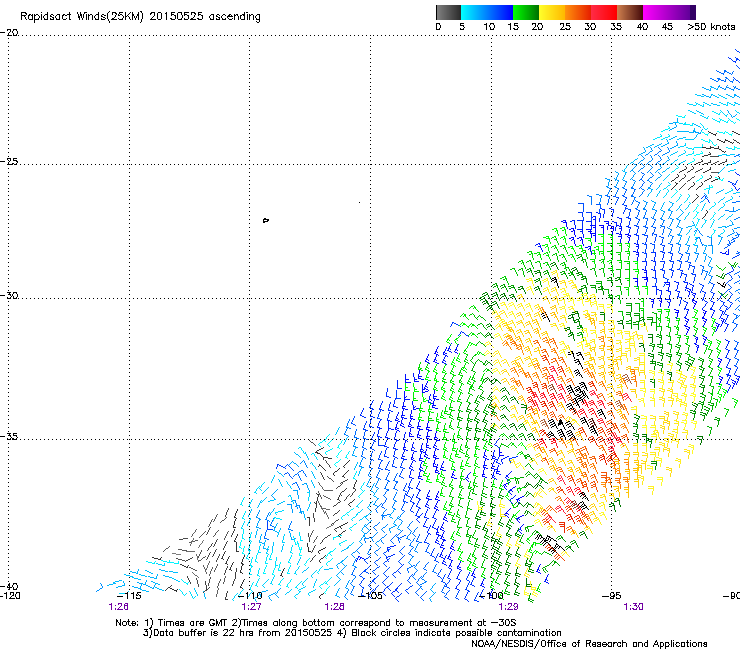Click the title 'Rapidscat Winds(25KM) 20150525 ascending'

(x=140, y=17)
